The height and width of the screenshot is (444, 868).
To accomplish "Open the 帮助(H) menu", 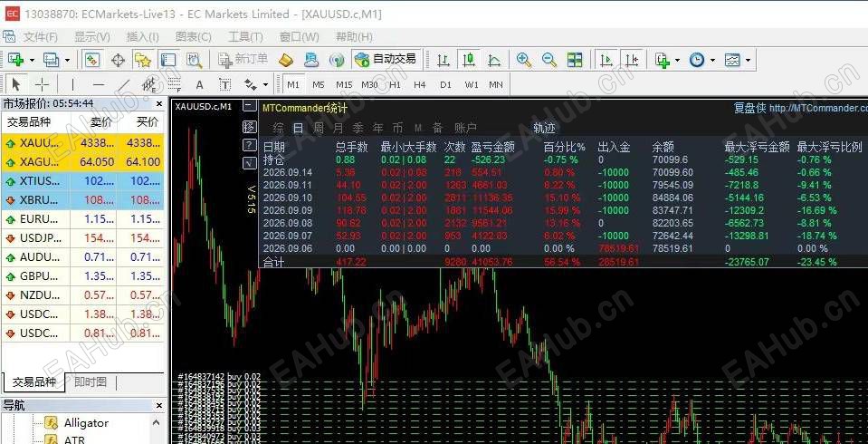I will coord(354,37).
